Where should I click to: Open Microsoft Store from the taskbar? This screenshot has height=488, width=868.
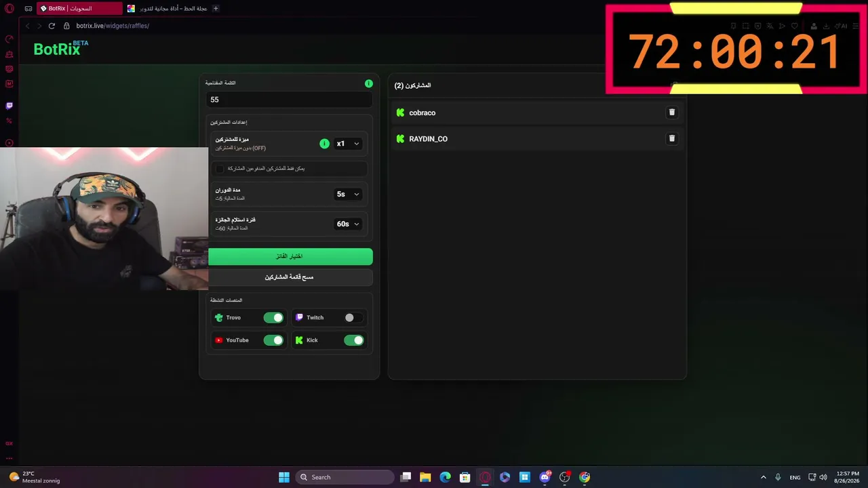point(465,477)
